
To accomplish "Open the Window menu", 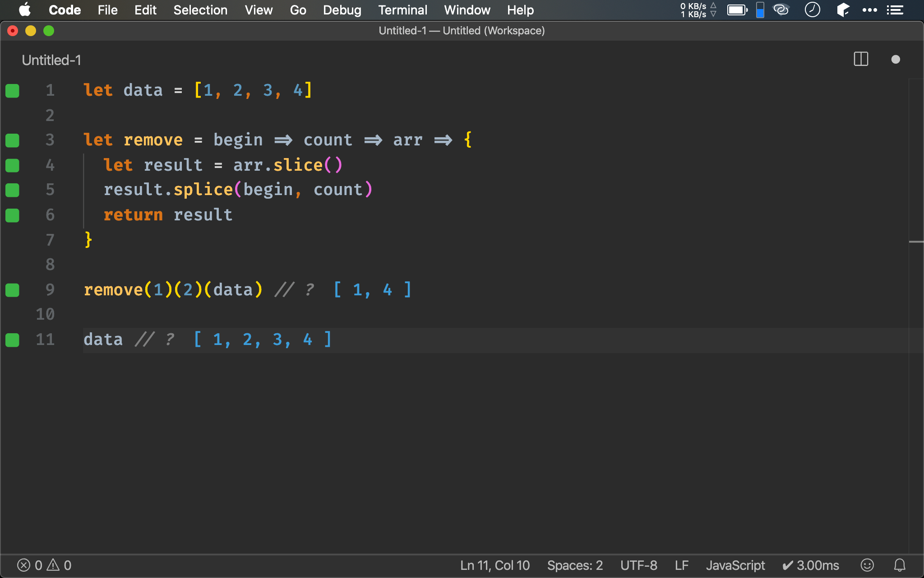I will (x=467, y=10).
